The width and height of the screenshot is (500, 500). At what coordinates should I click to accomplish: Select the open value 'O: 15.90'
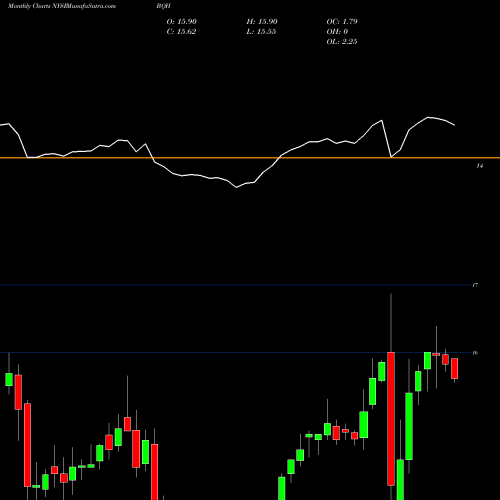pos(182,22)
